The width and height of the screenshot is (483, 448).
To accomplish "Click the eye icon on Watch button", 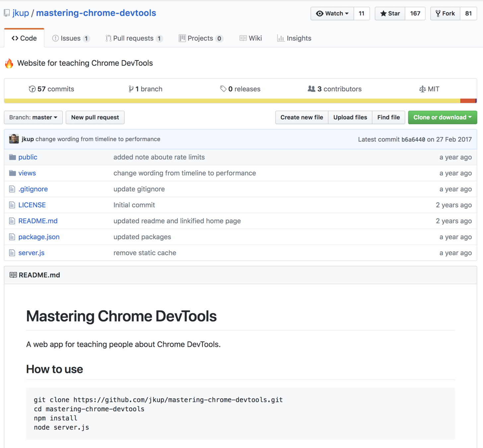I will [319, 14].
